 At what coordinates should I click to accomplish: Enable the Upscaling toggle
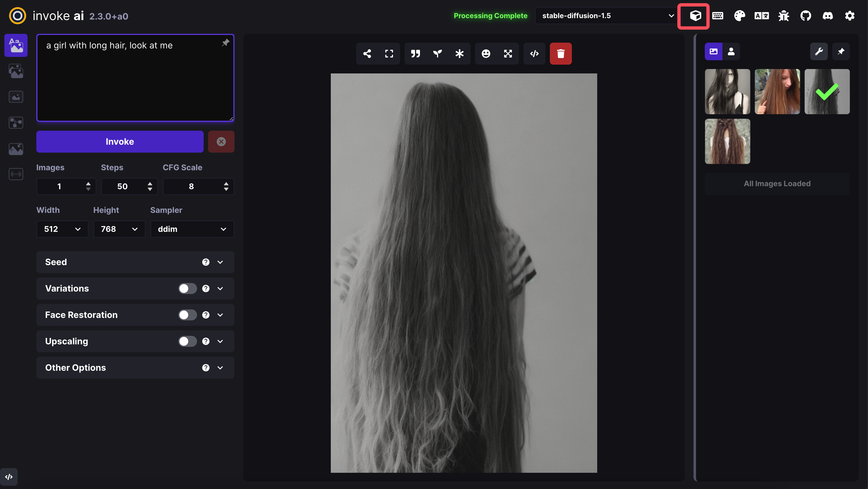[x=187, y=341]
